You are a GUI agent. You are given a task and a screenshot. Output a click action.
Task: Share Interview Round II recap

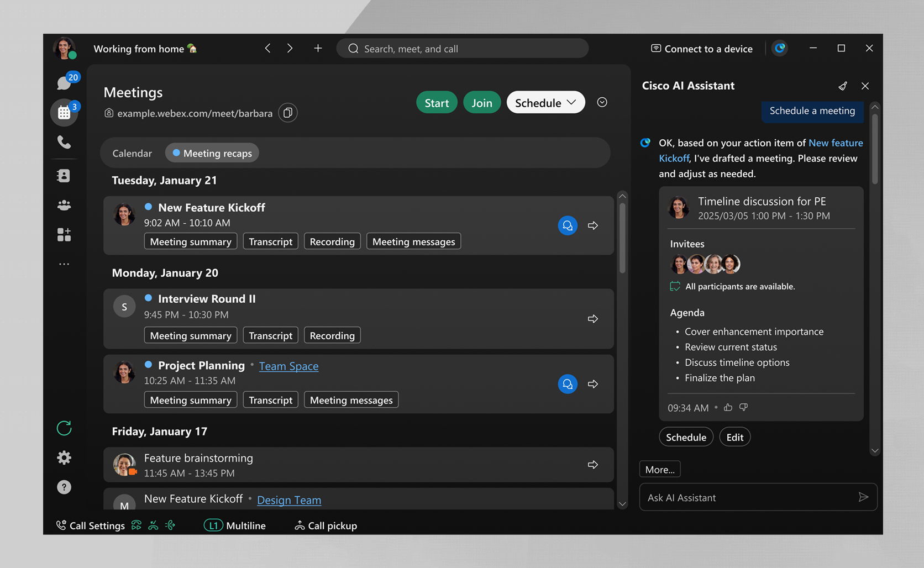coord(593,319)
